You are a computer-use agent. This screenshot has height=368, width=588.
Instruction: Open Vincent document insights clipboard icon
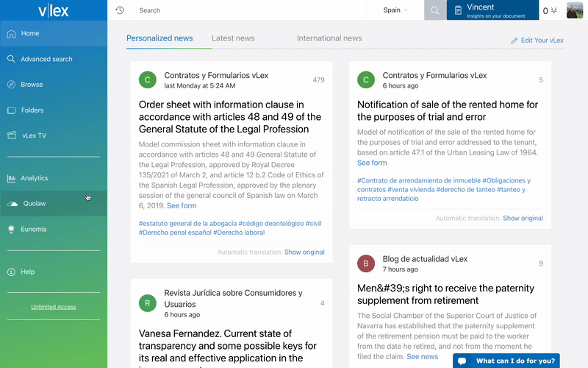[x=458, y=10]
